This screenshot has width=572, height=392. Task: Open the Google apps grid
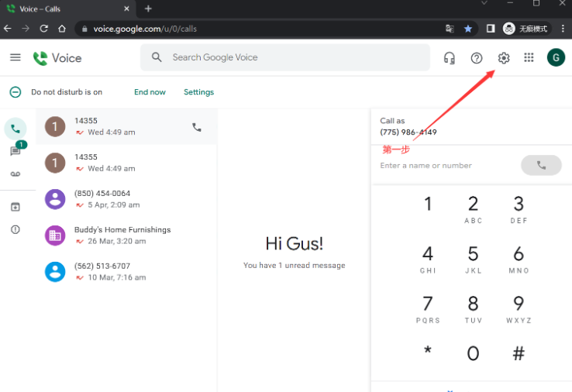click(529, 57)
